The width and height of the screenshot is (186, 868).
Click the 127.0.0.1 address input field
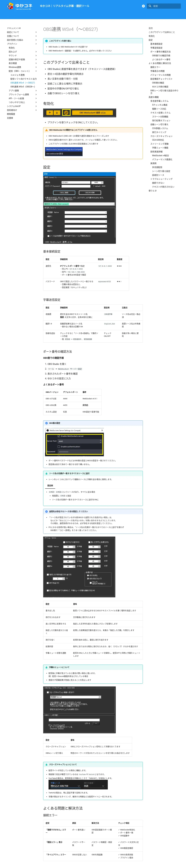click(76, 182)
